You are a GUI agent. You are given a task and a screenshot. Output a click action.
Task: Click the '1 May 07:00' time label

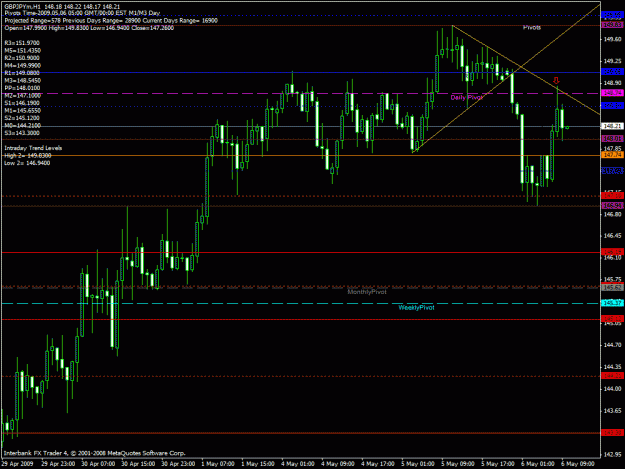click(218, 464)
